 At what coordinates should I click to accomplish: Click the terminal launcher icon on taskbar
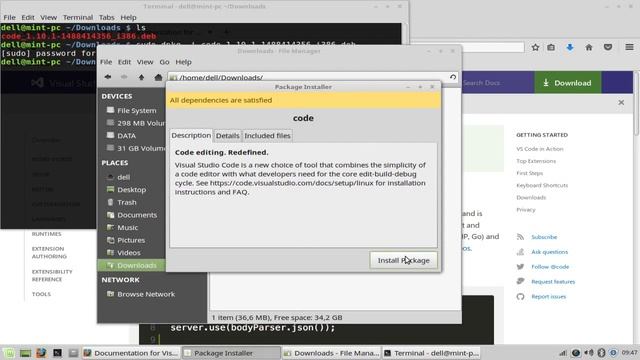click(57, 353)
